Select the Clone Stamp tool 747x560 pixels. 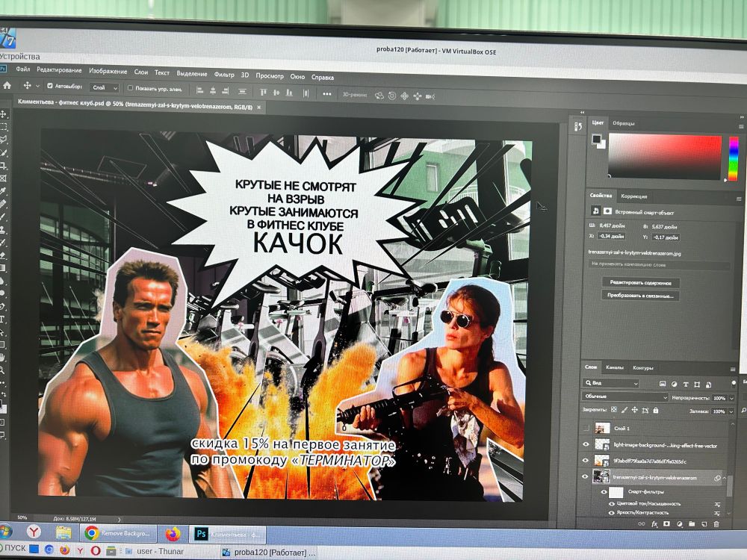pos(3,229)
